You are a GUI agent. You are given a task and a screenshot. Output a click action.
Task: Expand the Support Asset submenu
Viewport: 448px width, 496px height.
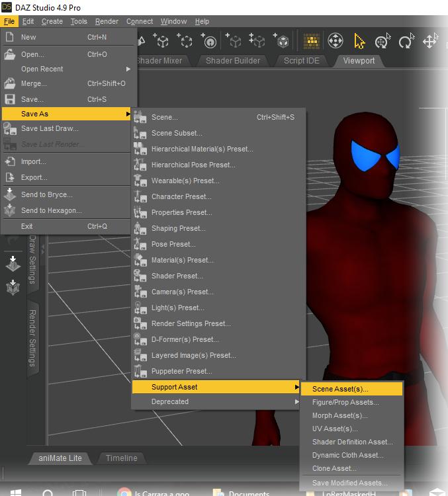(x=296, y=387)
